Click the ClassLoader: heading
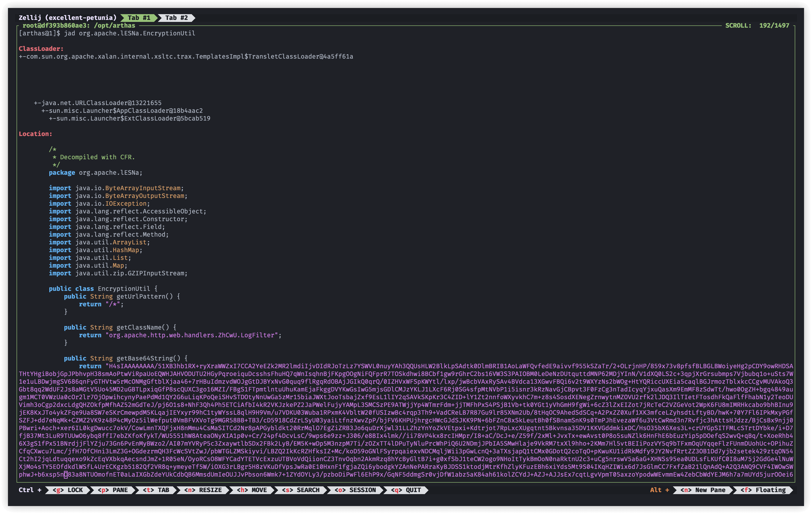Screen dimensions: 812x514 41,49
